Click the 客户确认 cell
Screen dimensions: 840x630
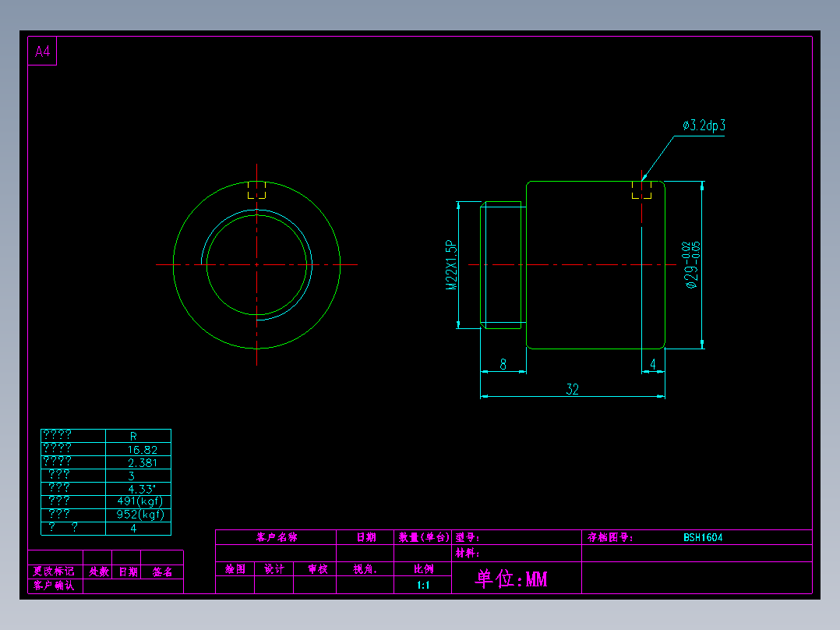click(x=54, y=586)
